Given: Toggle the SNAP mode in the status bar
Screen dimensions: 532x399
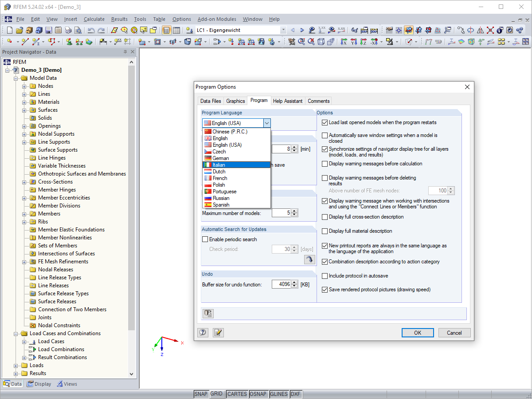Looking at the screenshot, I should click(x=201, y=394).
